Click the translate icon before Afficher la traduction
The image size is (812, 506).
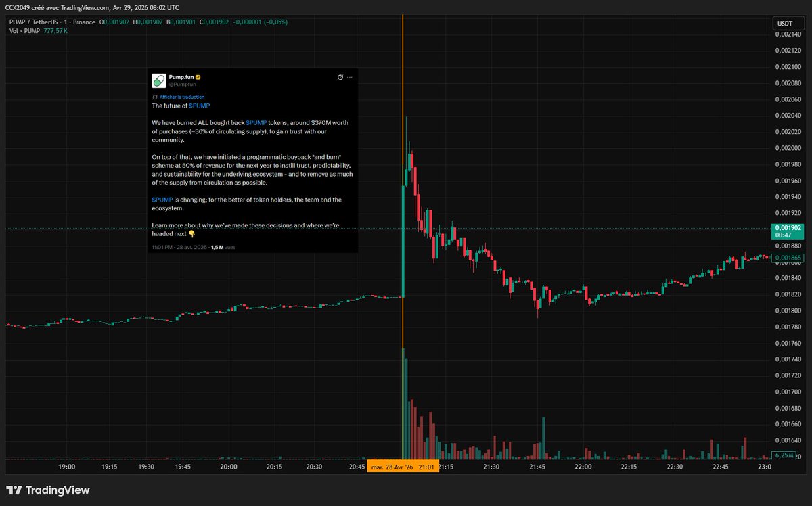point(155,97)
